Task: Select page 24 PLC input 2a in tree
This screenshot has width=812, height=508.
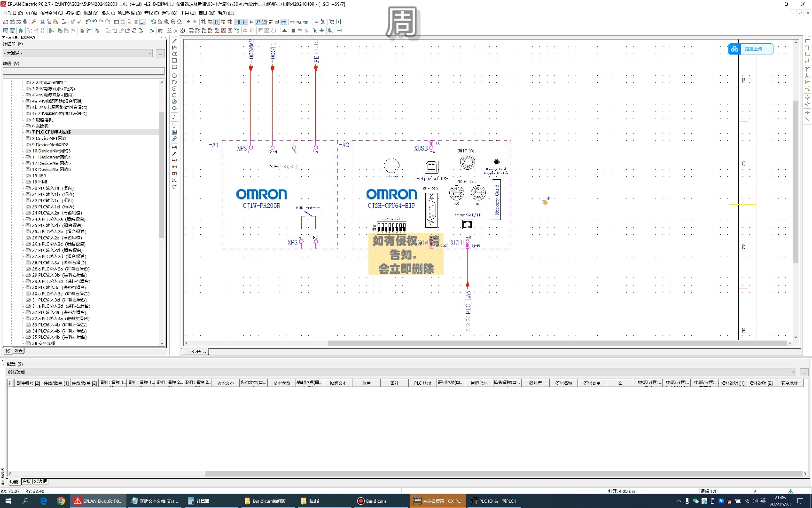Action: (57, 213)
